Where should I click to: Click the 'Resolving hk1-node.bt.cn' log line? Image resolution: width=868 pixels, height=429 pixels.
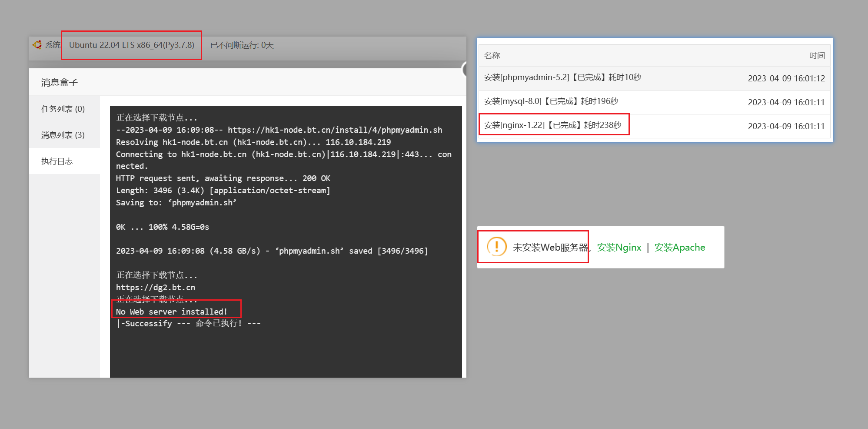point(253,142)
